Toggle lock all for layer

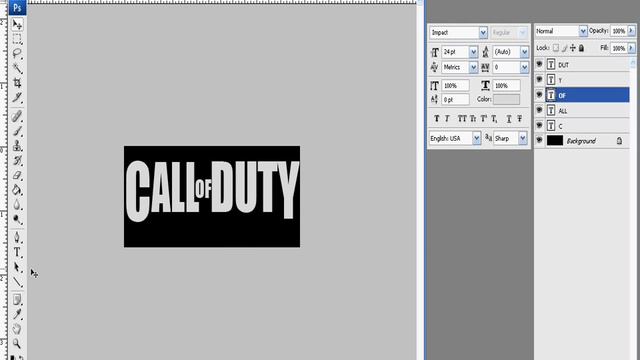pyautogui.click(x=581, y=48)
